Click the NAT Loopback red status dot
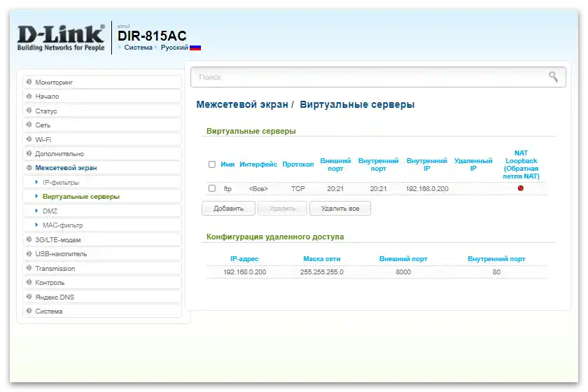 click(521, 188)
